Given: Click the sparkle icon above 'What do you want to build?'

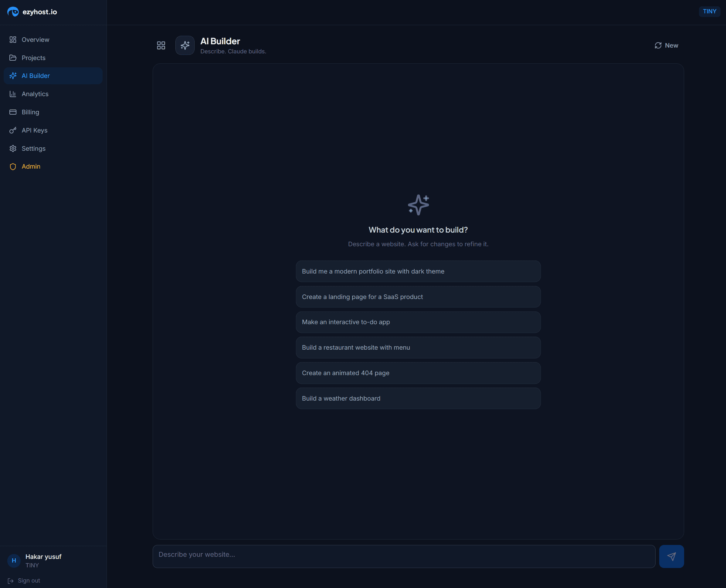Looking at the screenshot, I should coord(418,204).
